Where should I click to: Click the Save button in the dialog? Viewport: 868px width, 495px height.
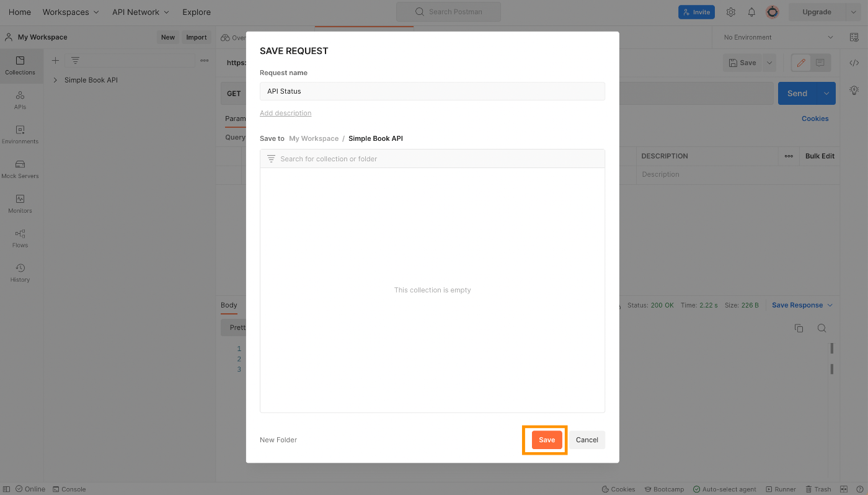click(547, 440)
